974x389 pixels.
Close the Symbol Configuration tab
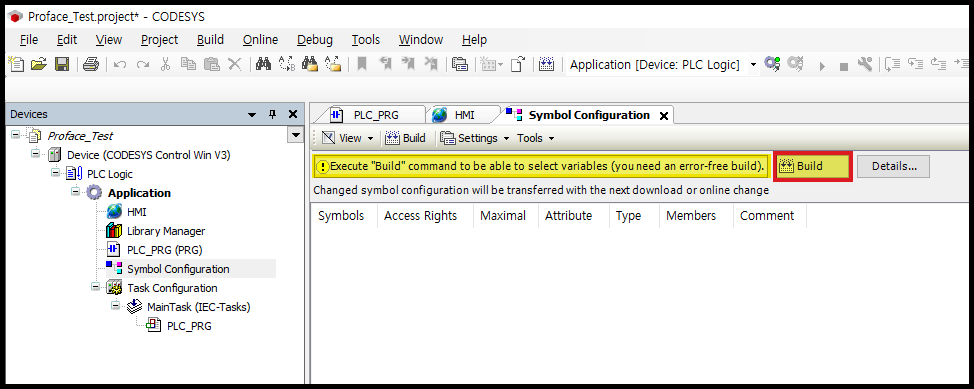(x=663, y=116)
